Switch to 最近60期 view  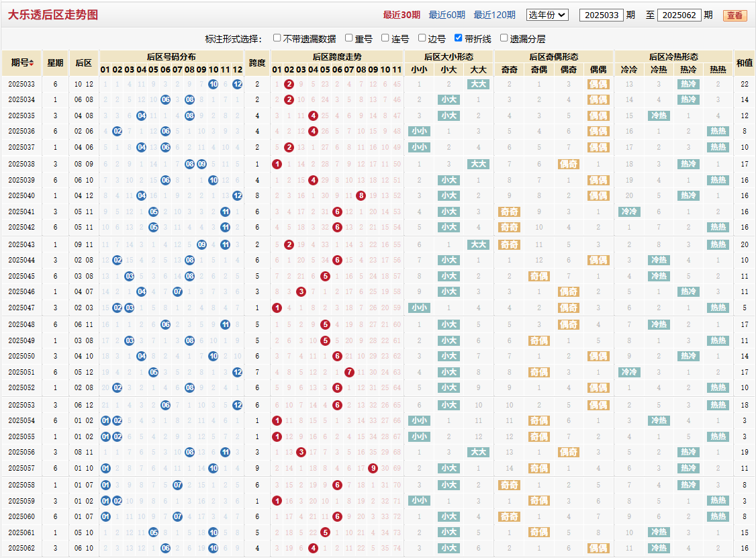point(447,15)
